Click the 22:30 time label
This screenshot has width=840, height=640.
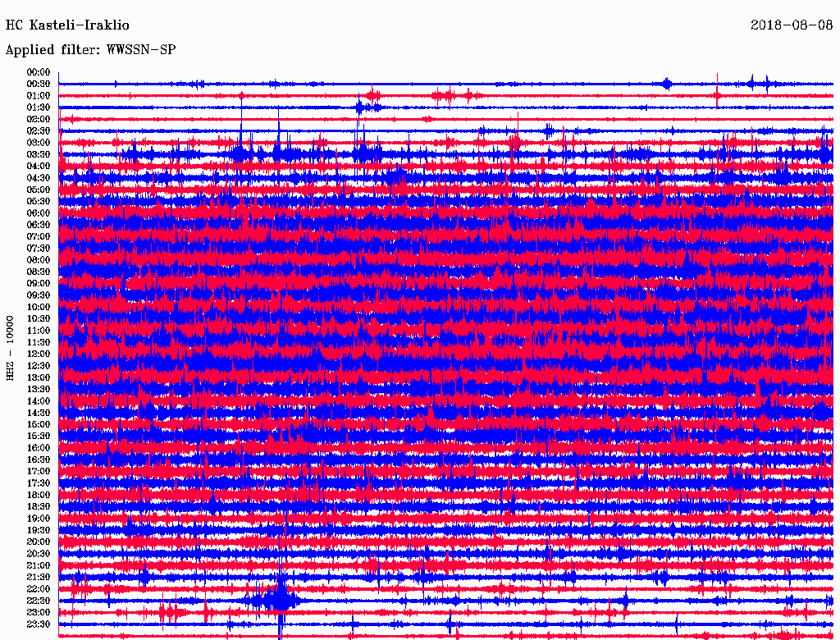pos(39,601)
